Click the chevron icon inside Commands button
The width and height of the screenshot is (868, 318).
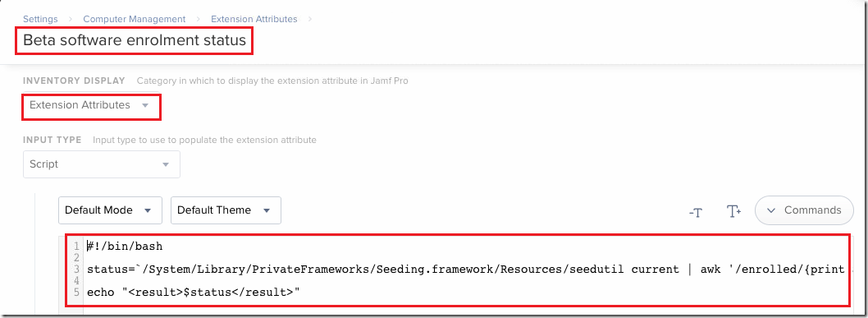[772, 210]
